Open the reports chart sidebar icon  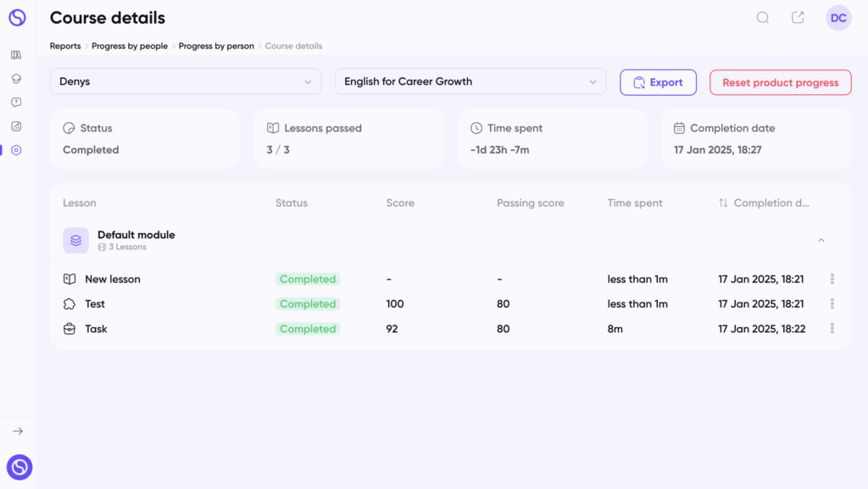16,126
